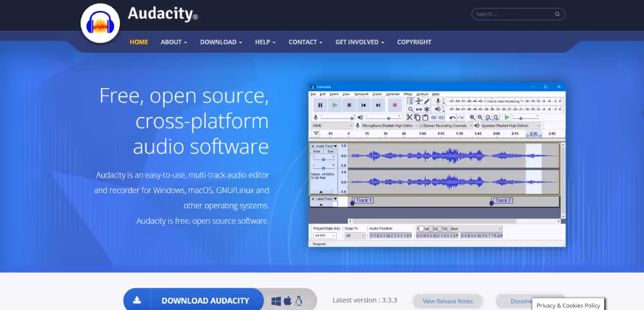
Task: Select the Draw pencil tool
Action: (427, 101)
